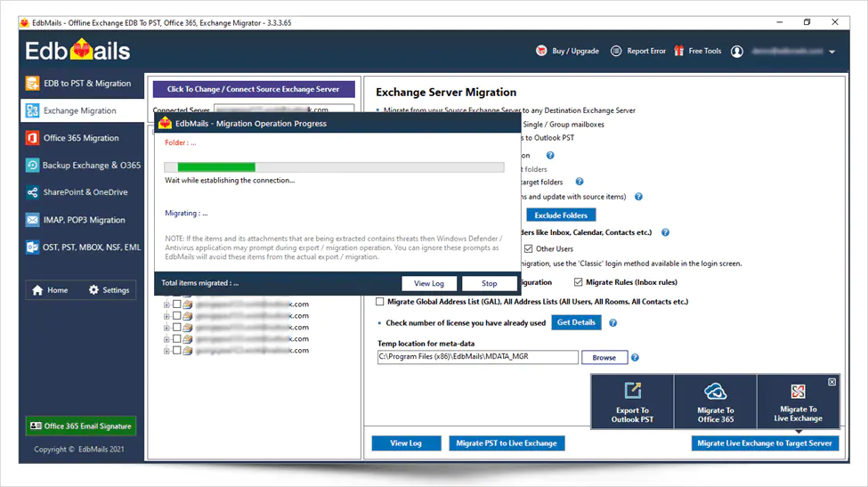
Task: Click 'Wait while establishing the connection...' text
Action: [230, 181]
